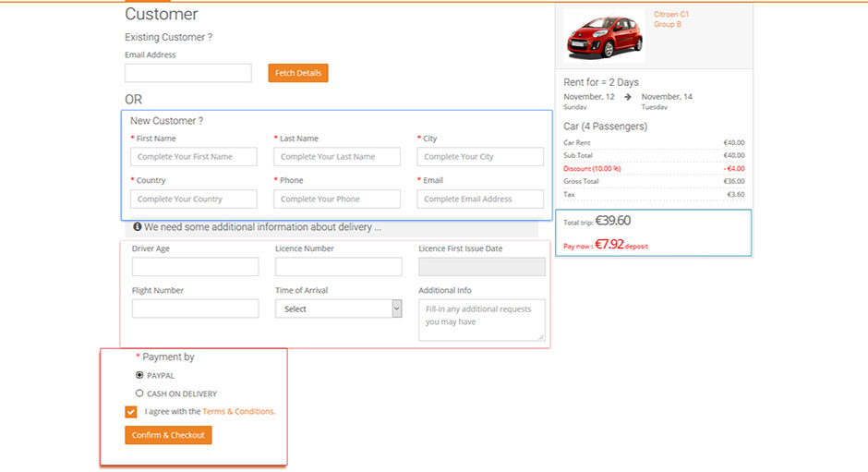The height and width of the screenshot is (472, 868).
Task: Click into the Last Name field
Action: pyautogui.click(x=337, y=157)
